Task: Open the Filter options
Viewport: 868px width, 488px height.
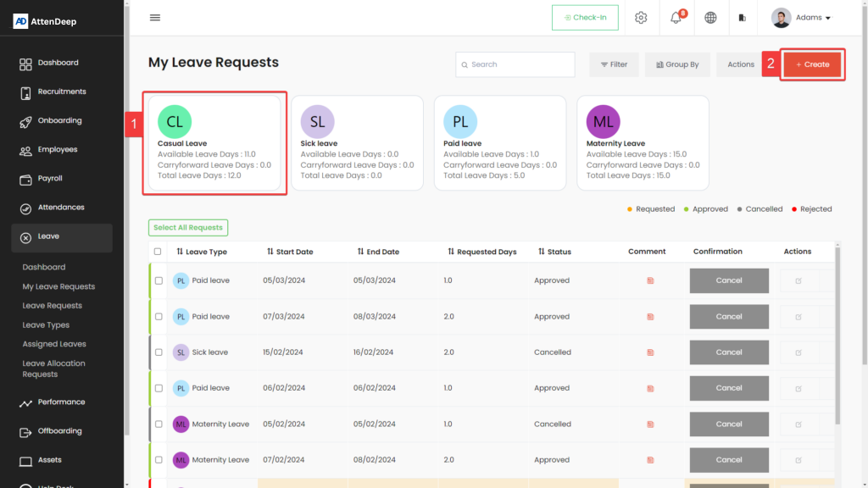Action: click(614, 64)
